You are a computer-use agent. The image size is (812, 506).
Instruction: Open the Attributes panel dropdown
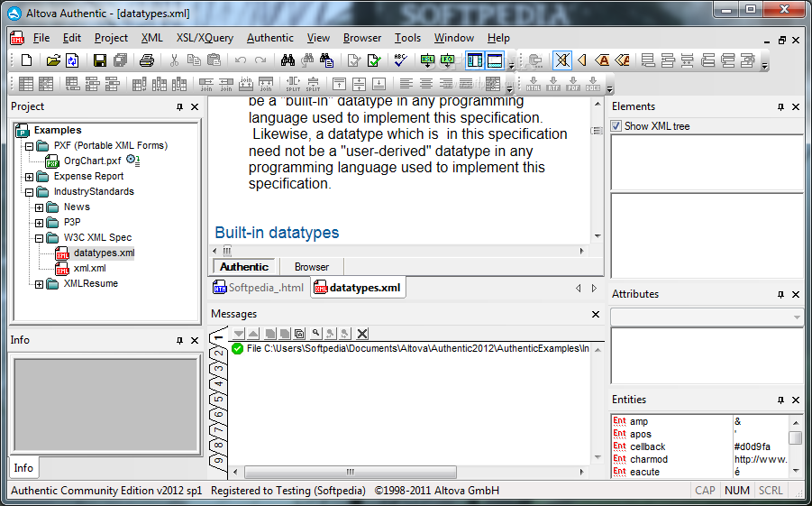[797, 317]
